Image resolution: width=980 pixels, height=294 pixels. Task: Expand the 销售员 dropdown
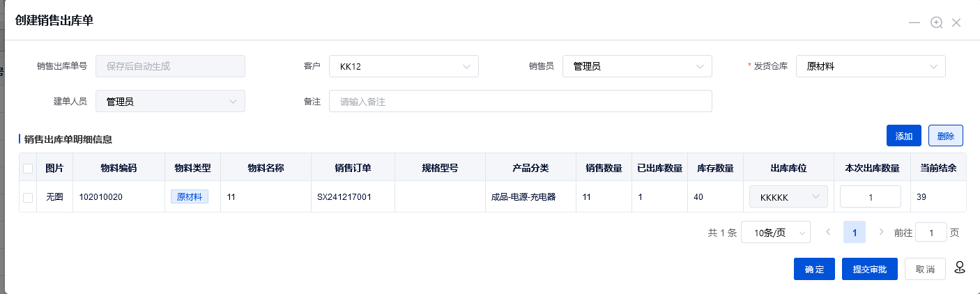click(x=637, y=66)
